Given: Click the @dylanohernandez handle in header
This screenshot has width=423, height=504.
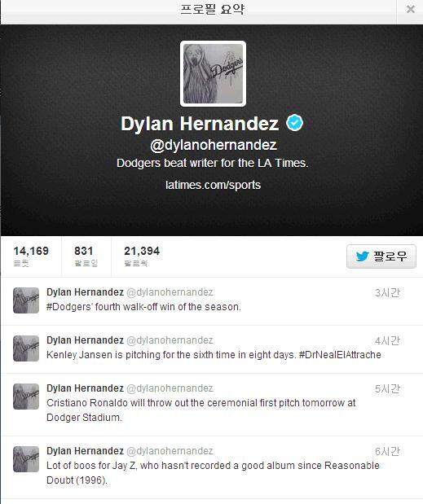Looking at the screenshot, I should tap(214, 145).
